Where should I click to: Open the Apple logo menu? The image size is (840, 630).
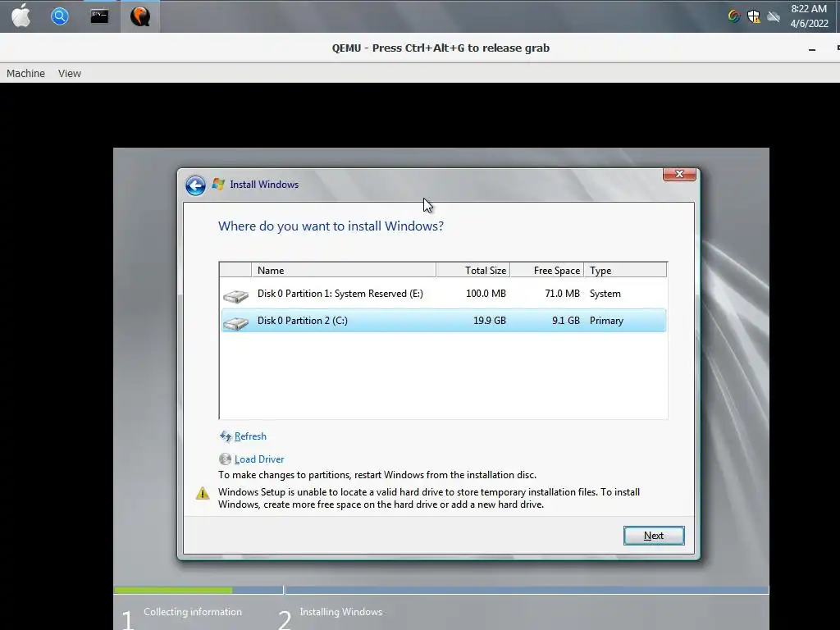pos(21,16)
